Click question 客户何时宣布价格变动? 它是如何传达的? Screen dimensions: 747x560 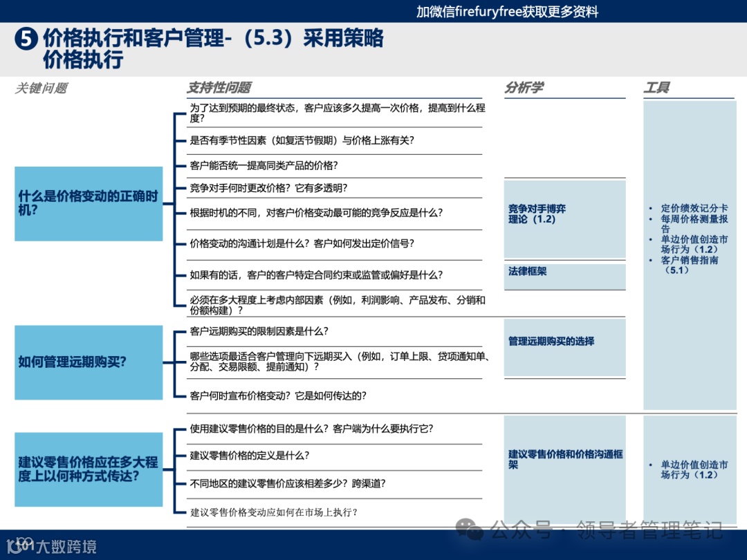pos(278,395)
